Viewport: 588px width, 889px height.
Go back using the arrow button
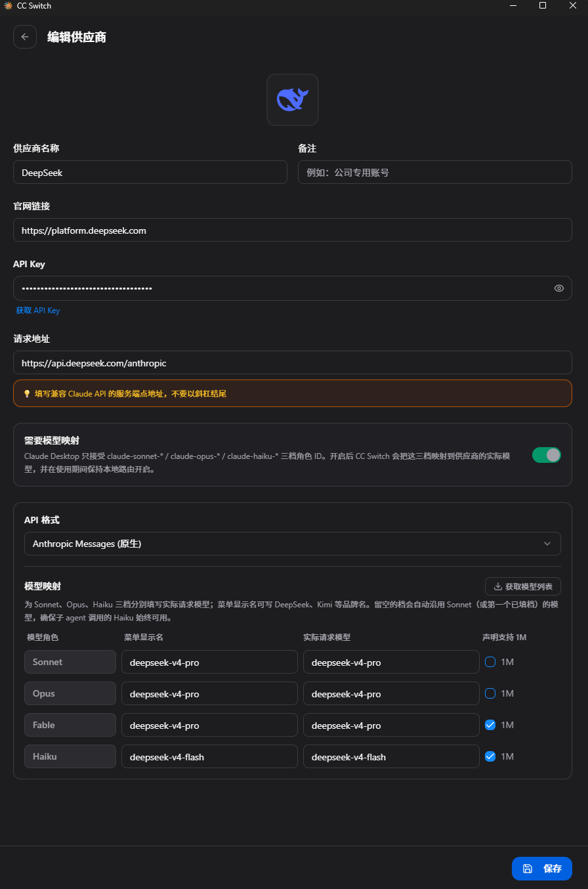[25, 37]
